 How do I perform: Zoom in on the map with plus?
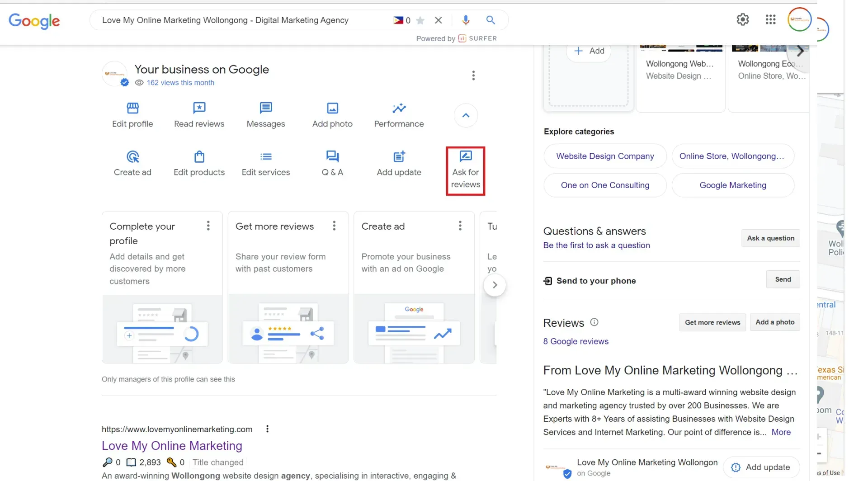click(x=819, y=437)
